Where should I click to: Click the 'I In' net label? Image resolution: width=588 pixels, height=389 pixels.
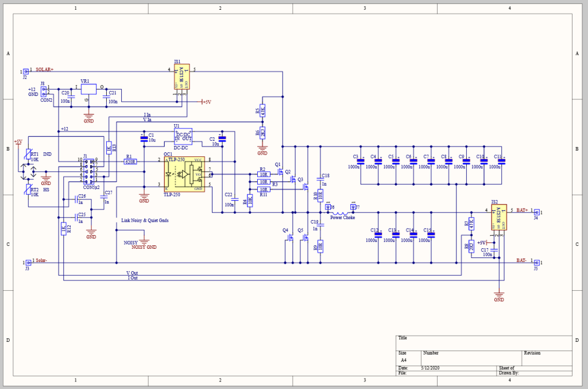point(148,115)
